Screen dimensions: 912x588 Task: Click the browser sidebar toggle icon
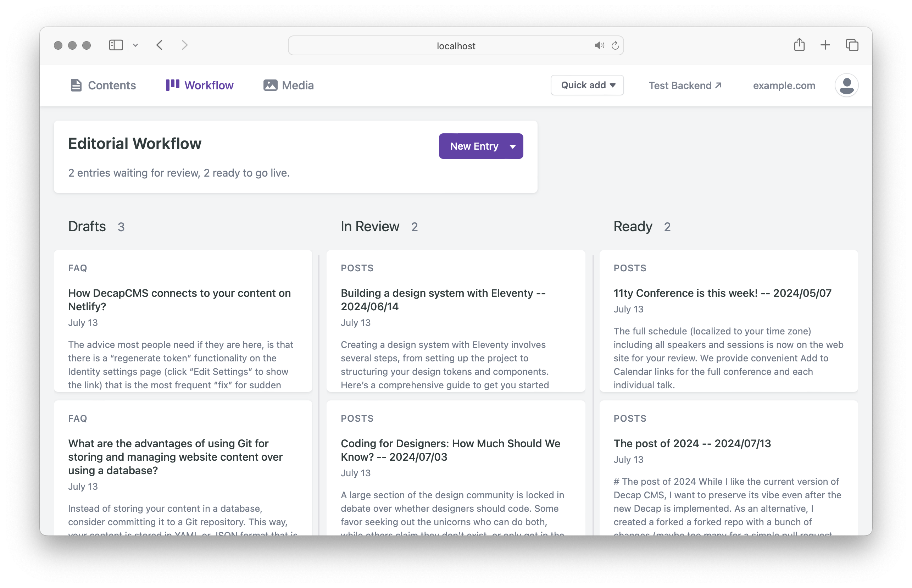[116, 45]
